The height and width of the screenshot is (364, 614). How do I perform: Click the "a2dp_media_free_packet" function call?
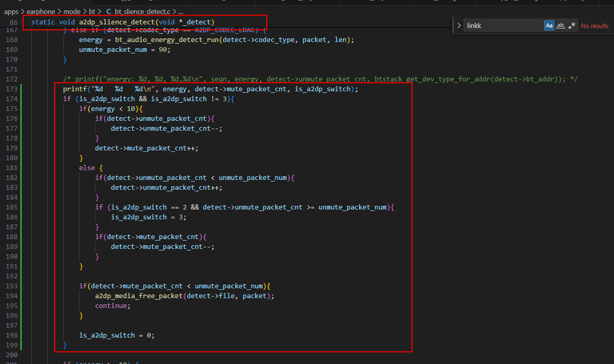coord(138,296)
